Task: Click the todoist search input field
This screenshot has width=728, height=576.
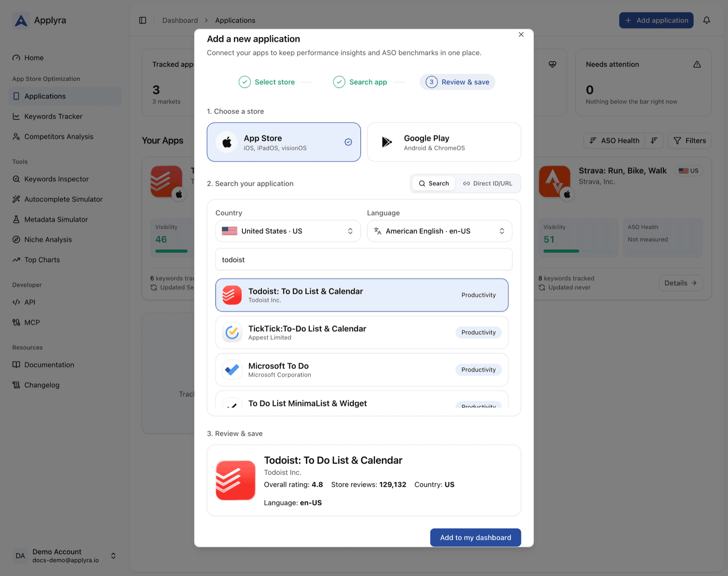Action: coord(364,259)
